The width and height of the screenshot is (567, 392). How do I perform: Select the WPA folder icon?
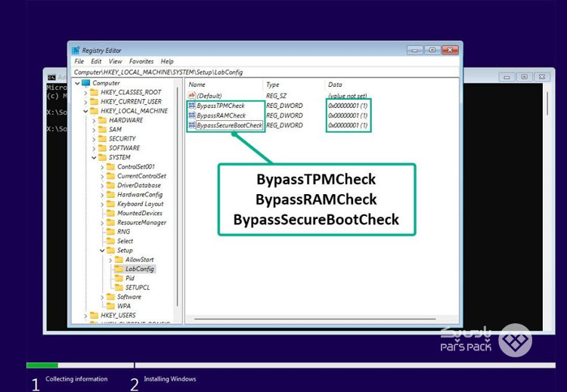110,306
